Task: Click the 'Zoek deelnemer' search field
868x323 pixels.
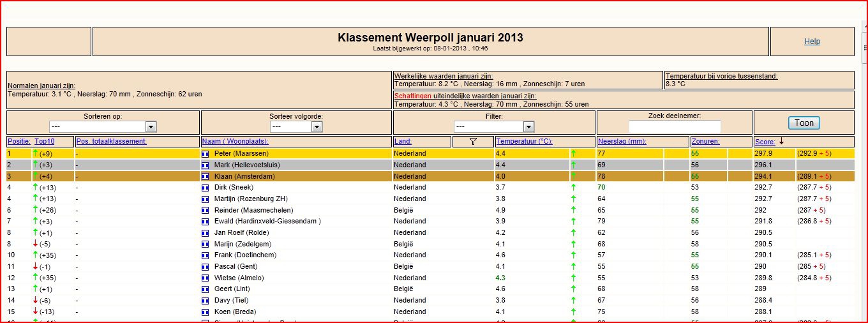Action: (x=675, y=126)
